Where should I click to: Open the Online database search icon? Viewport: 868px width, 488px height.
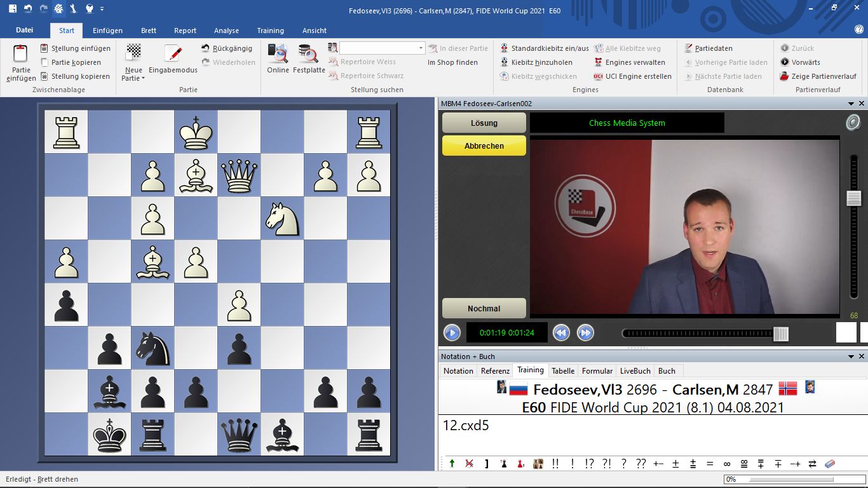pos(278,53)
